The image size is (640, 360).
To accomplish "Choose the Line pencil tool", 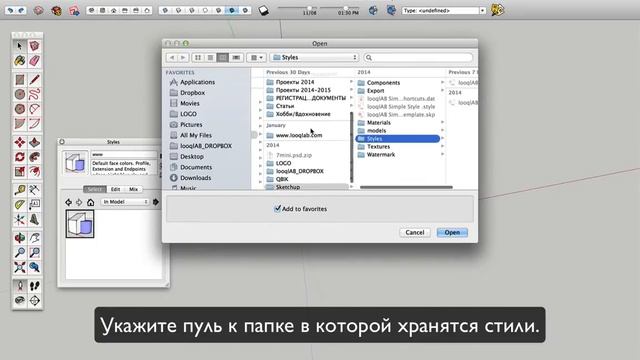I will (35, 80).
